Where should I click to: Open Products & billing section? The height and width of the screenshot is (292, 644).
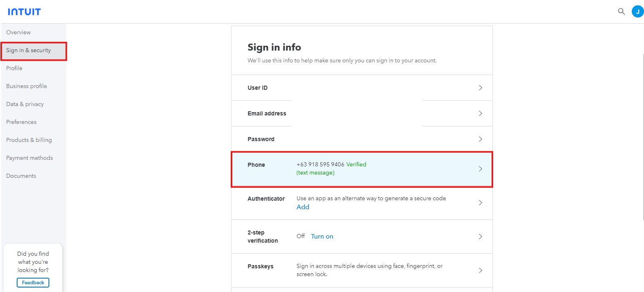pyautogui.click(x=29, y=140)
